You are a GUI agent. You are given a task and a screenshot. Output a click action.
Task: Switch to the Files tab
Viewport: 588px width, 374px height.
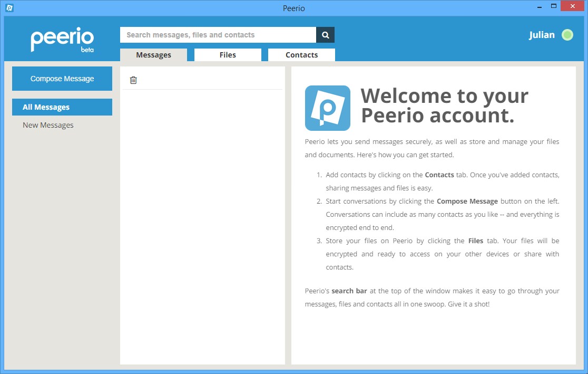coord(228,54)
